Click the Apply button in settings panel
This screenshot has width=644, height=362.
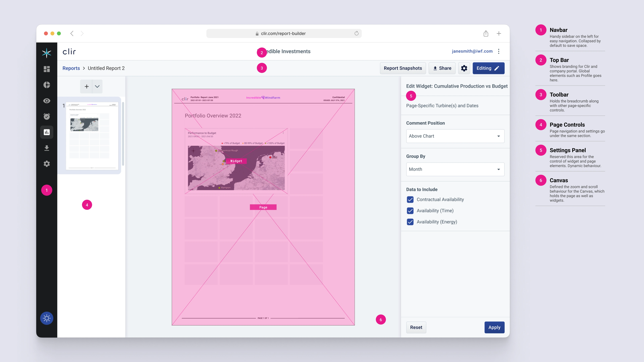click(494, 327)
